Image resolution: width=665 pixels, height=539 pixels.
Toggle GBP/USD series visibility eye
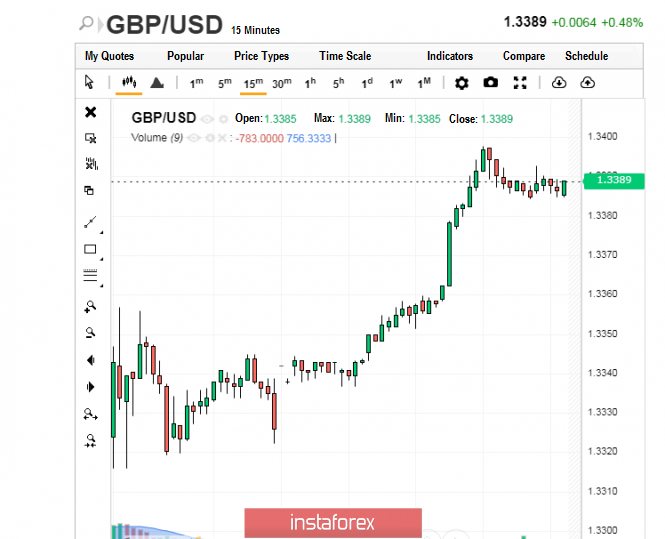coord(207,119)
